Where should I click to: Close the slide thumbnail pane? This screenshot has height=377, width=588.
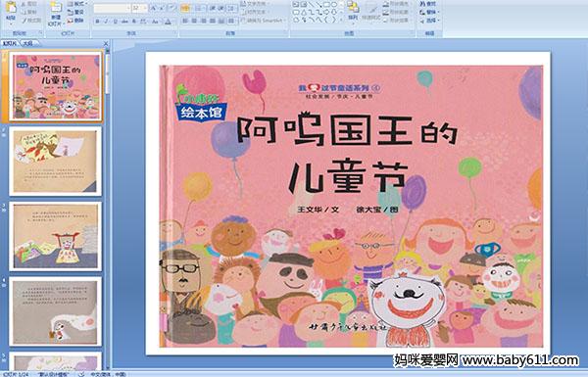click(x=106, y=43)
